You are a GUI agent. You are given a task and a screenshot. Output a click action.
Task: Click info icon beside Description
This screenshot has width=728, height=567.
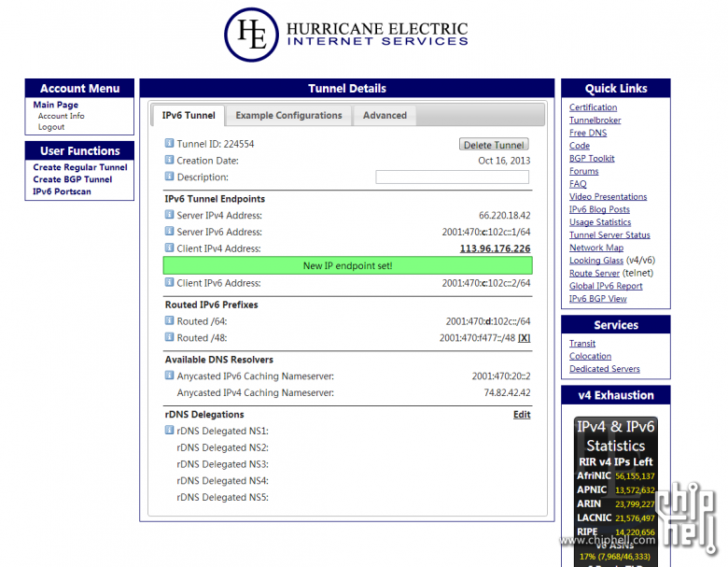170,177
